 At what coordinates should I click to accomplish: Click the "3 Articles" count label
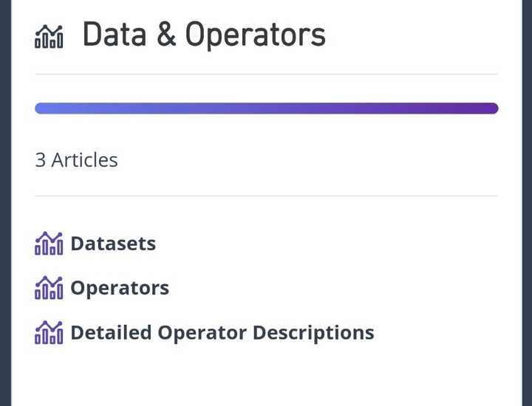pyautogui.click(x=76, y=159)
